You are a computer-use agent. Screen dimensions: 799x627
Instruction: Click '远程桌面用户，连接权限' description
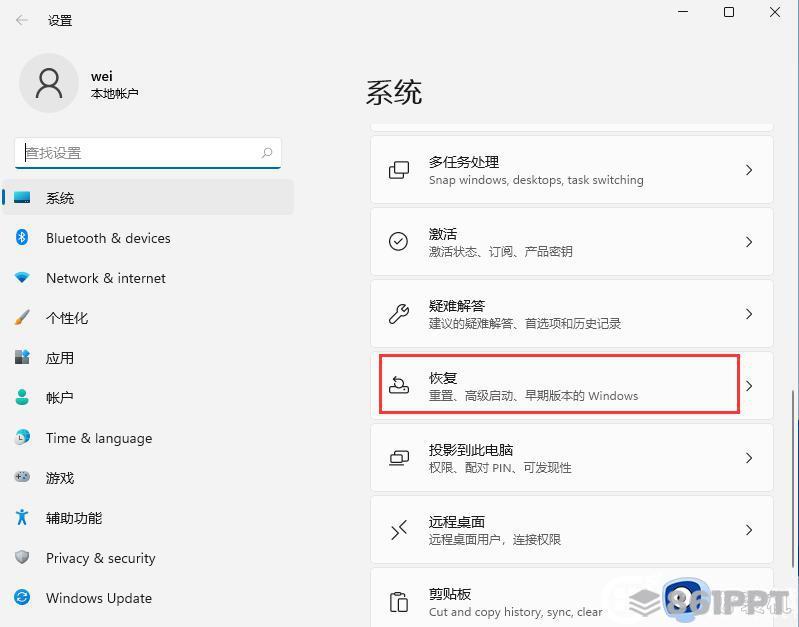tap(495, 540)
